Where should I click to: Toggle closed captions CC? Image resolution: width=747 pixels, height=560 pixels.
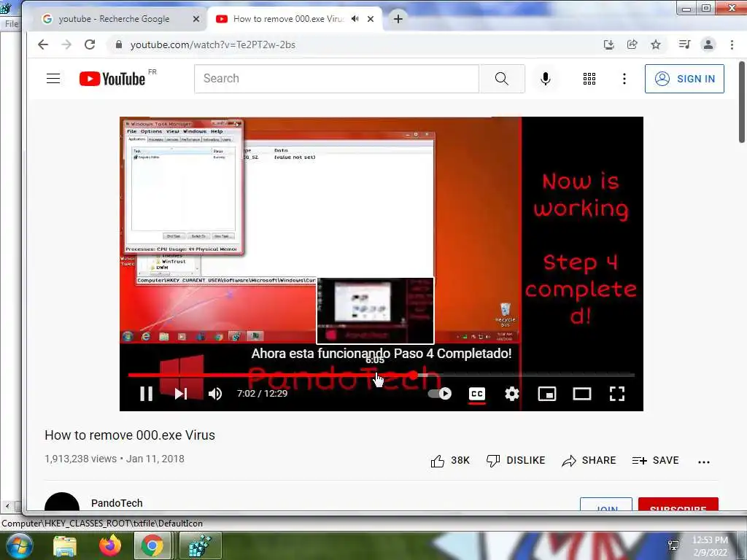coord(477,394)
